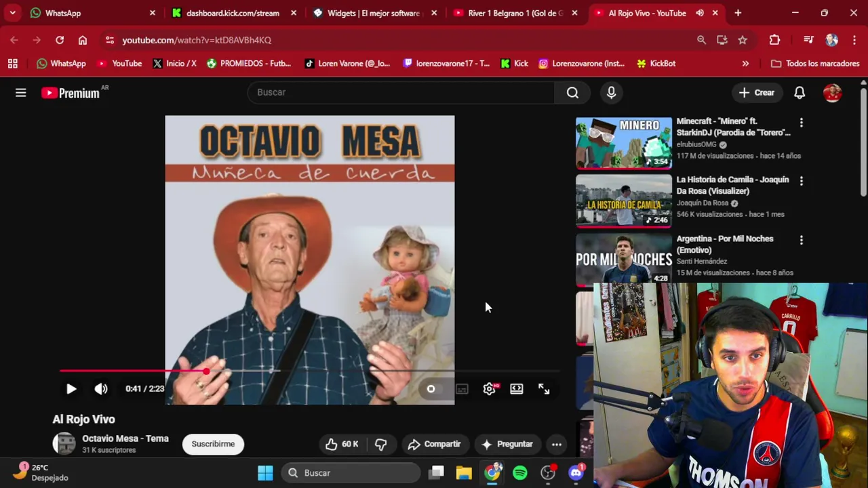Expand hidden bookmarks overflow chevron
The image size is (868, 488).
click(745, 64)
